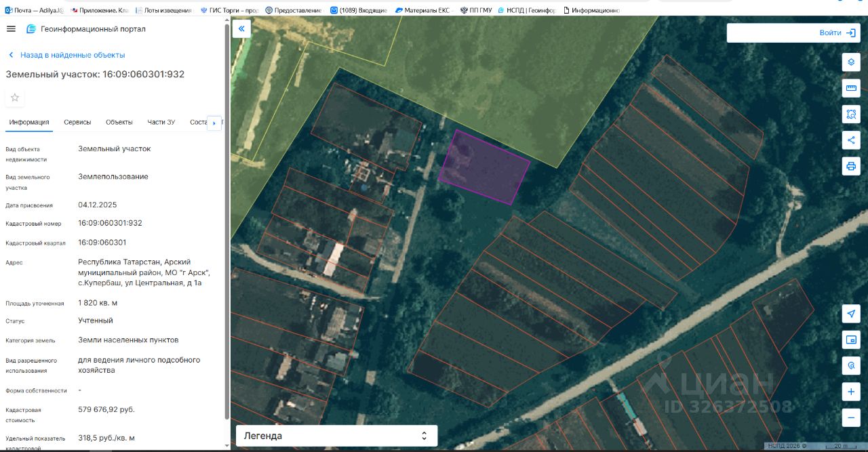This screenshot has height=452, width=868.
Task: Zoom out of the map
Action: [851, 417]
